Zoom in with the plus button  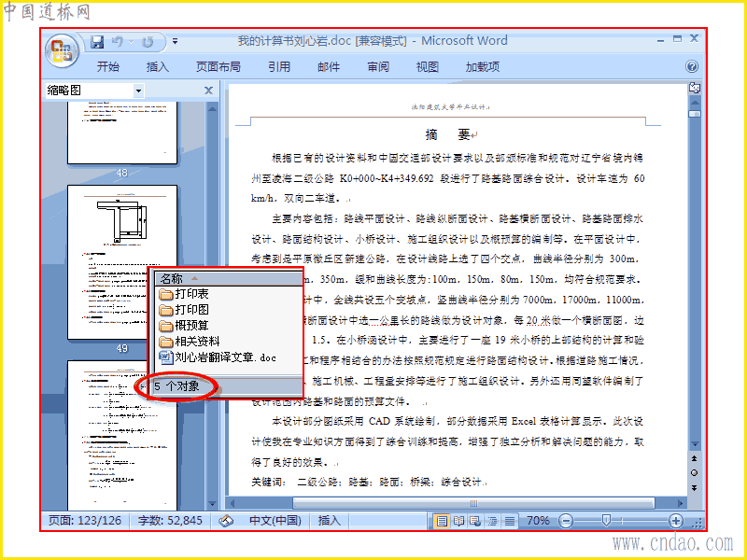pyautogui.click(x=675, y=521)
